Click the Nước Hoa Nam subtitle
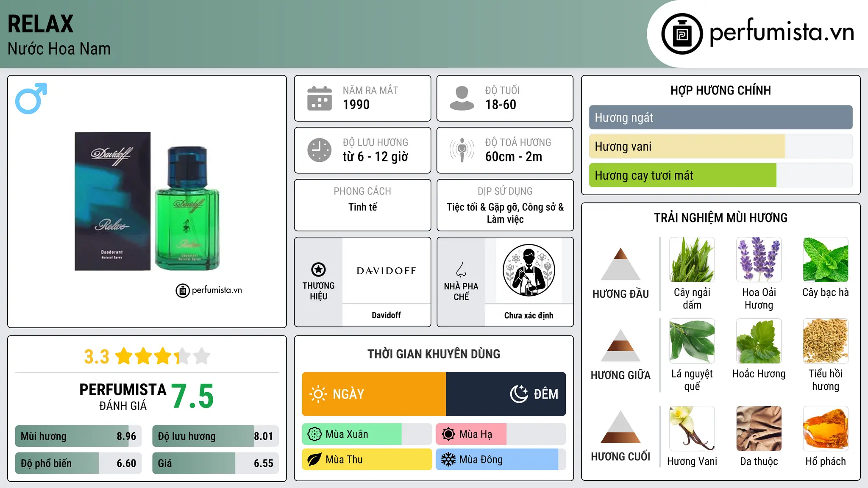Viewport: 868px width, 488px height. click(x=59, y=49)
